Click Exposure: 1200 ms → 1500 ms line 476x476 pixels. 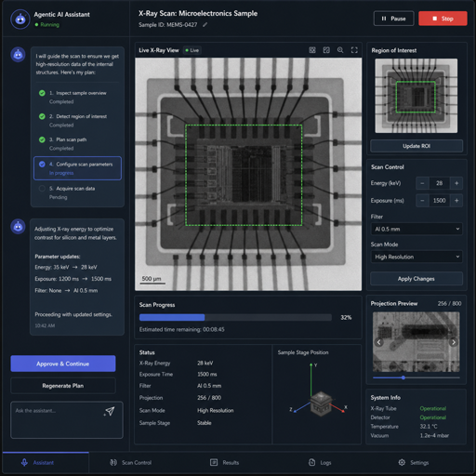click(x=73, y=279)
